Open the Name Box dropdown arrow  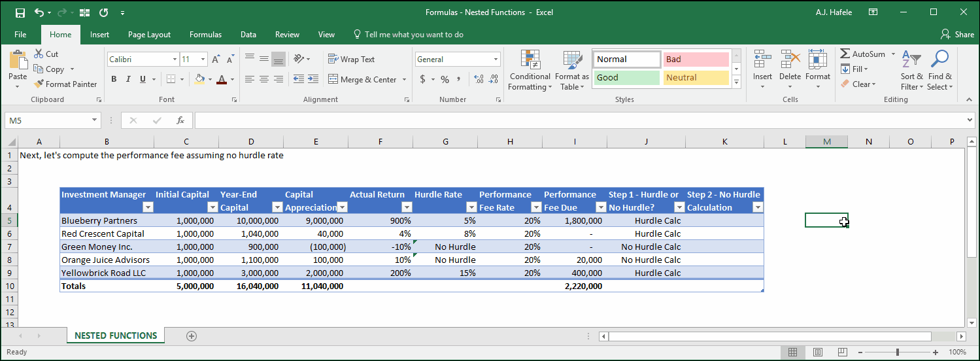click(95, 120)
